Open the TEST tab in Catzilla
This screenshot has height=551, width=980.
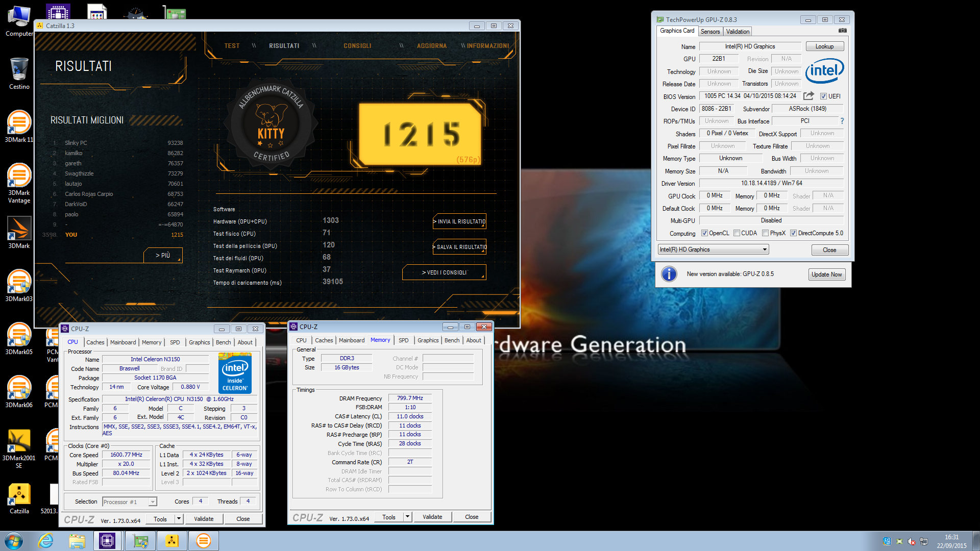pos(232,46)
